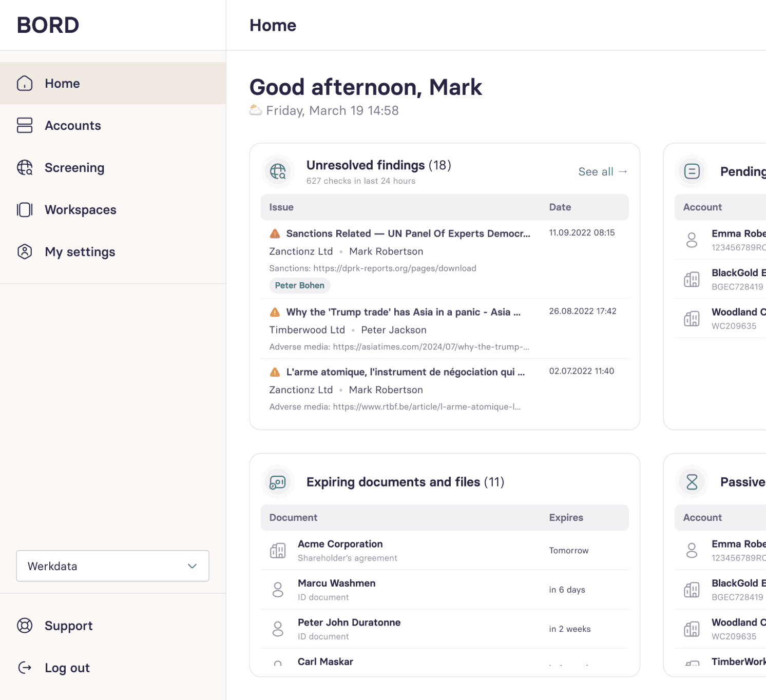This screenshot has height=700, width=766.
Task: Click the Tomorrow expiry value
Action: pos(569,551)
